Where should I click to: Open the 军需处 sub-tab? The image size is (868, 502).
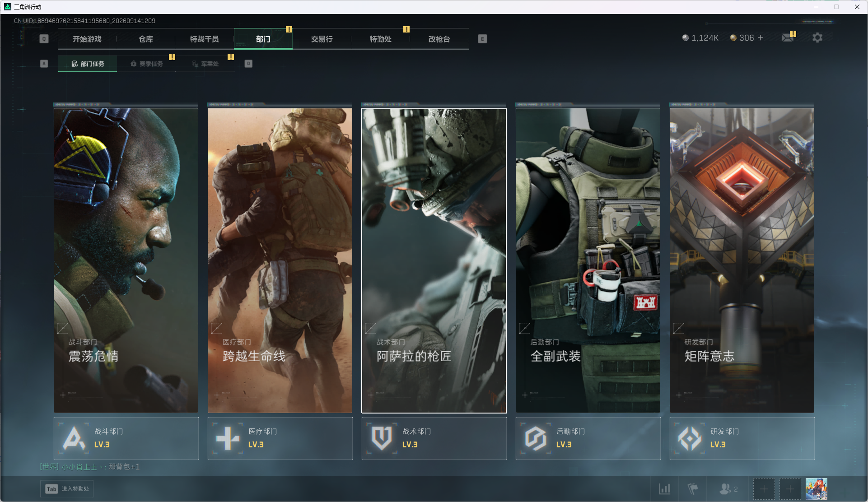pos(205,64)
